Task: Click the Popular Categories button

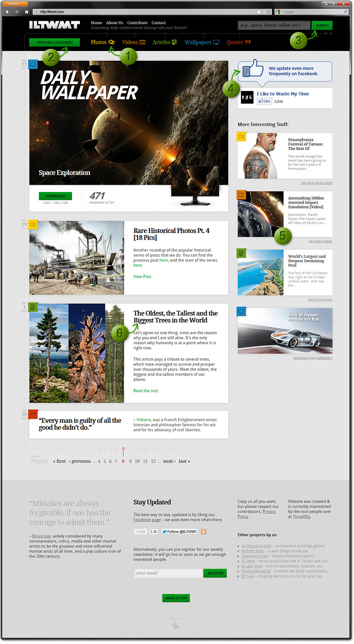Action: 55,42
